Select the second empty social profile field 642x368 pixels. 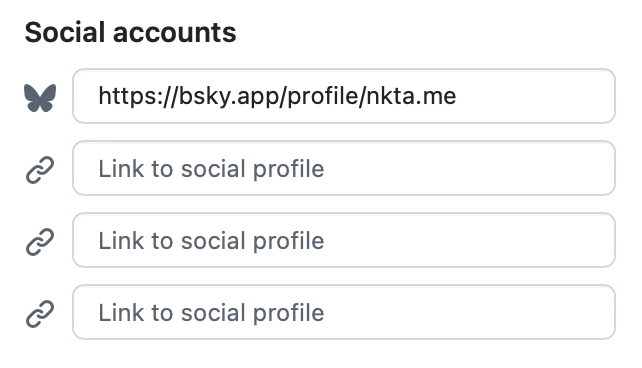(344, 240)
